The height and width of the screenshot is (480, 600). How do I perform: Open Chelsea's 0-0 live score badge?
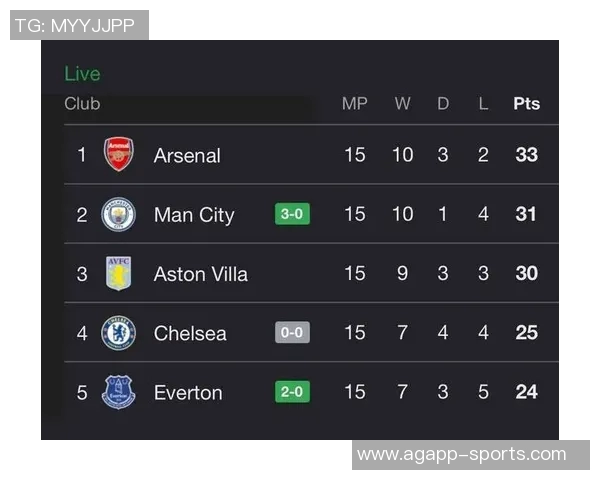[292, 333]
